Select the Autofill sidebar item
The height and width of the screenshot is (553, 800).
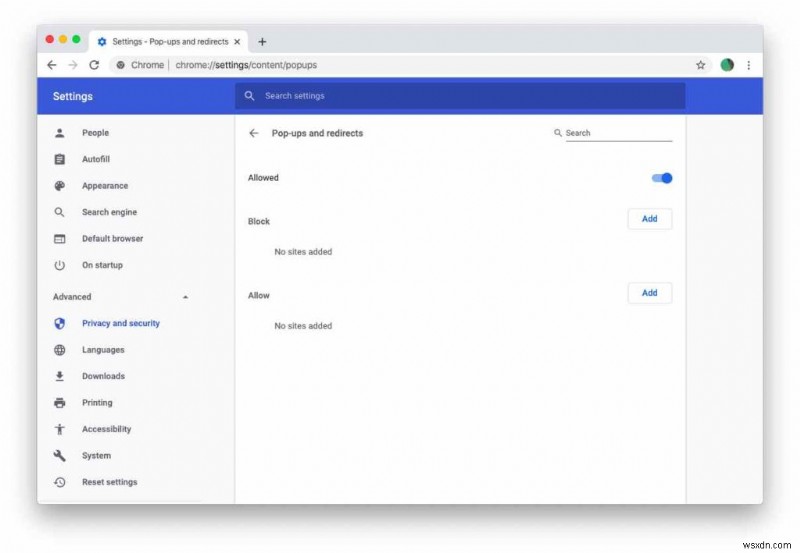[96, 159]
